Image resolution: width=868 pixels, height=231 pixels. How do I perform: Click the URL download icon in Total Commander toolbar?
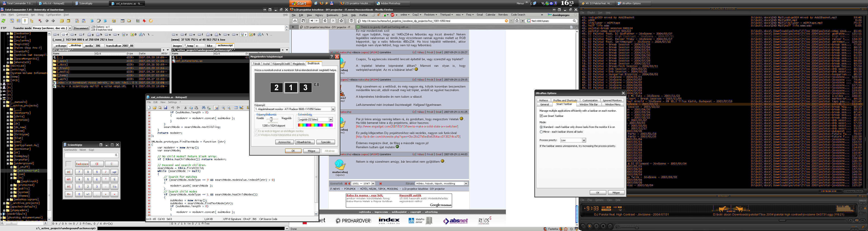84,21
